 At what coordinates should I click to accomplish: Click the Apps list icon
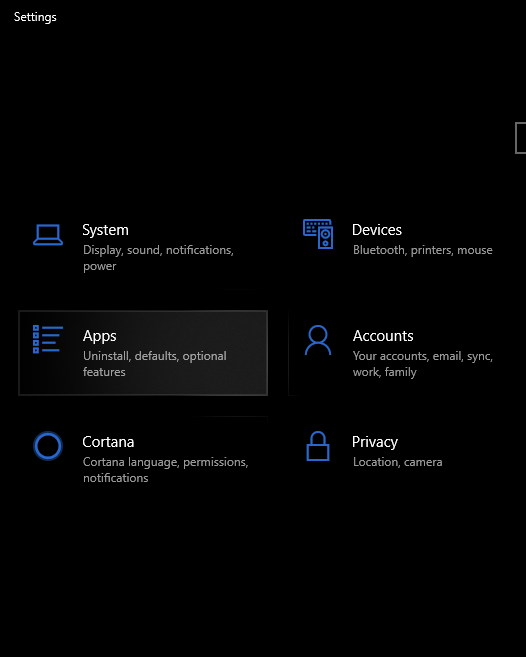pyautogui.click(x=48, y=339)
